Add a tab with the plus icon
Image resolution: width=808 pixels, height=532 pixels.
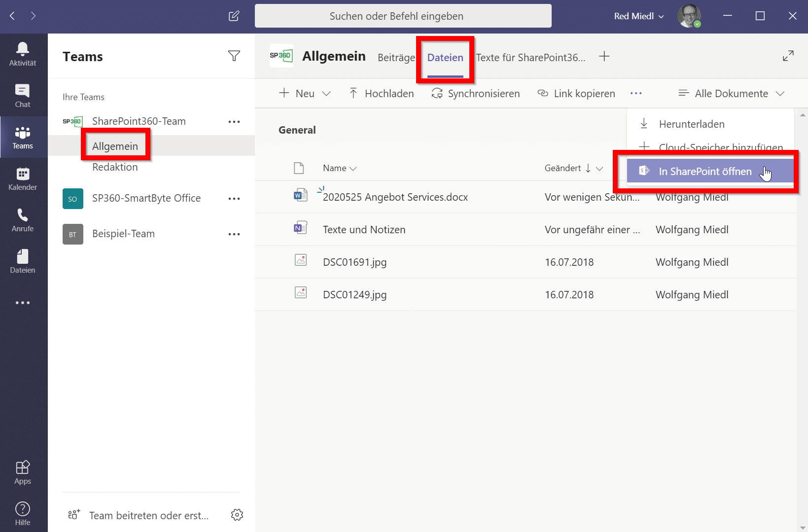coord(604,56)
